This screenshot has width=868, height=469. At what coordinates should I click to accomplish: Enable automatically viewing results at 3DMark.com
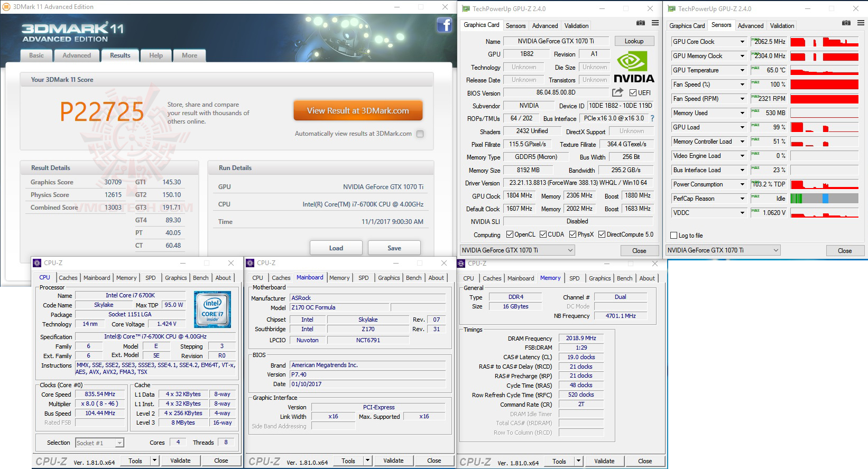coord(420,134)
